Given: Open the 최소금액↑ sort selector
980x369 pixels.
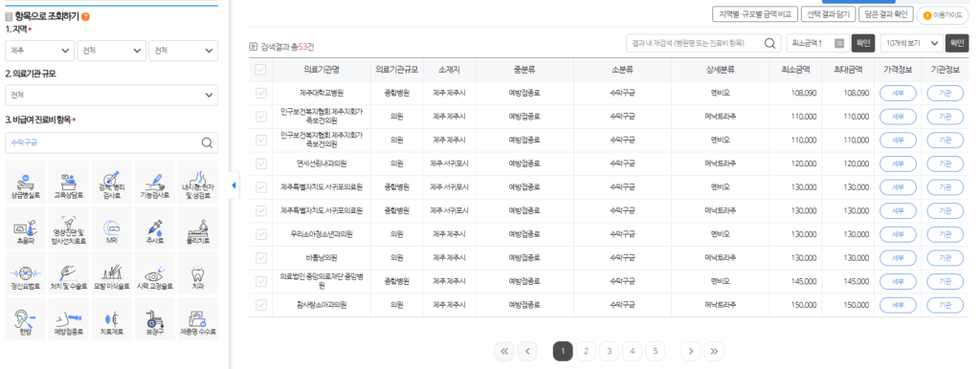Looking at the screenshot, I should (x=817, y=43).
